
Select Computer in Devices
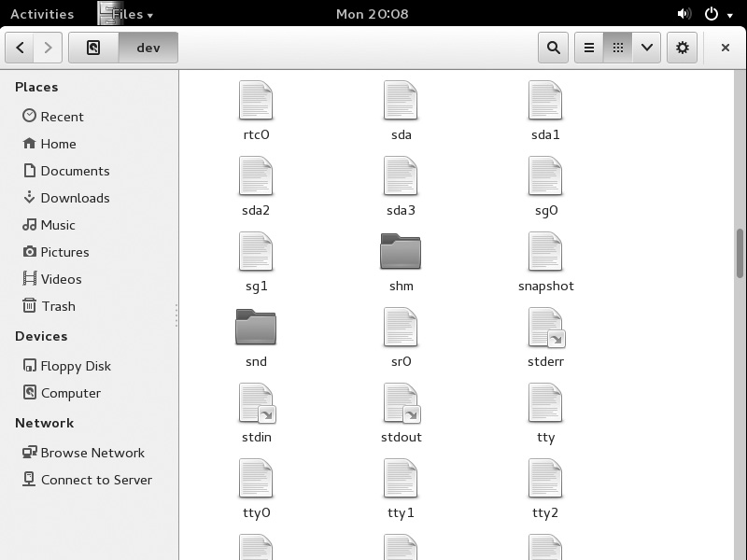[62, 393]
